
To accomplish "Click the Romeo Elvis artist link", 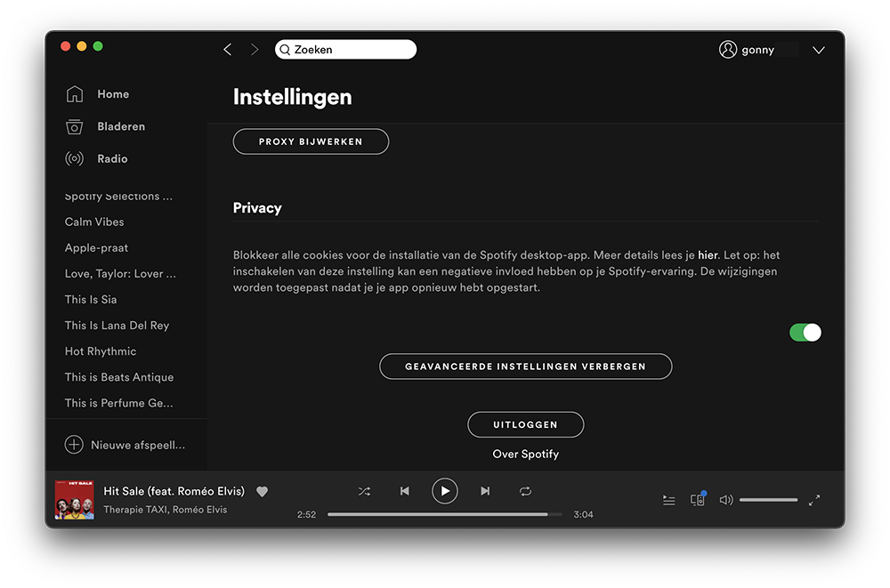I will tap(199, 510).
